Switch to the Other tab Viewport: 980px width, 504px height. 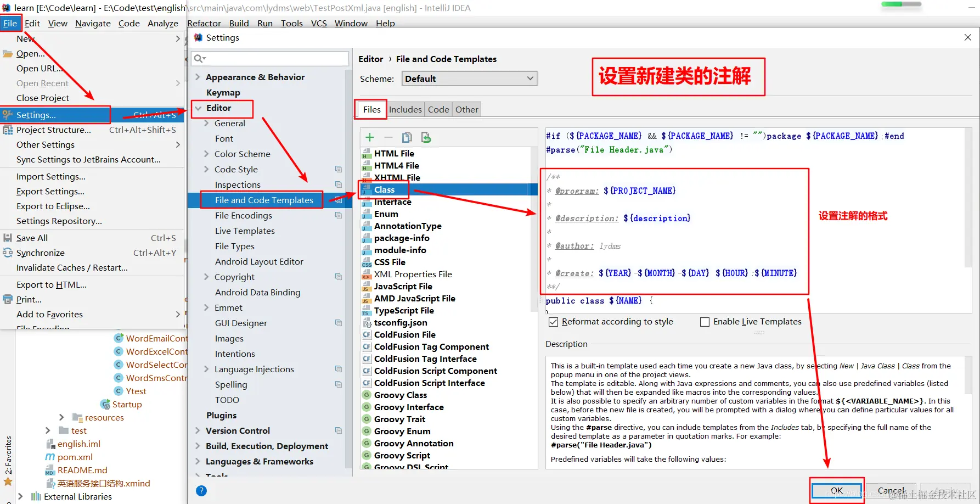pos(467,109)
